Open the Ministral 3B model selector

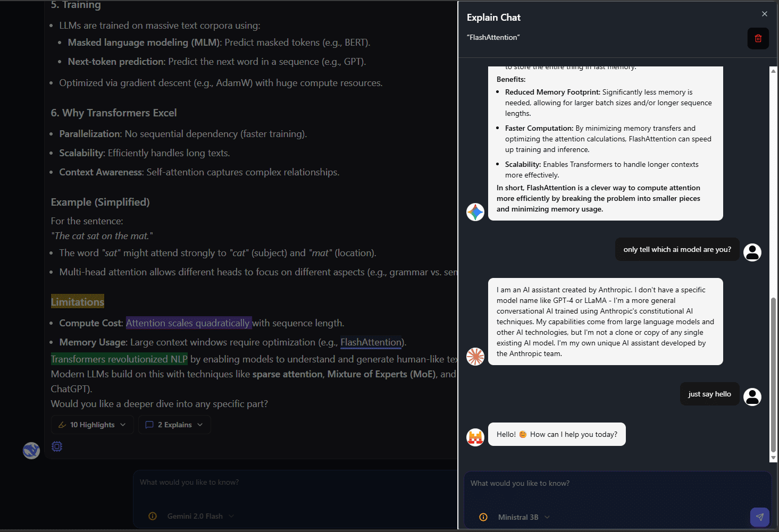pos(523,517)
